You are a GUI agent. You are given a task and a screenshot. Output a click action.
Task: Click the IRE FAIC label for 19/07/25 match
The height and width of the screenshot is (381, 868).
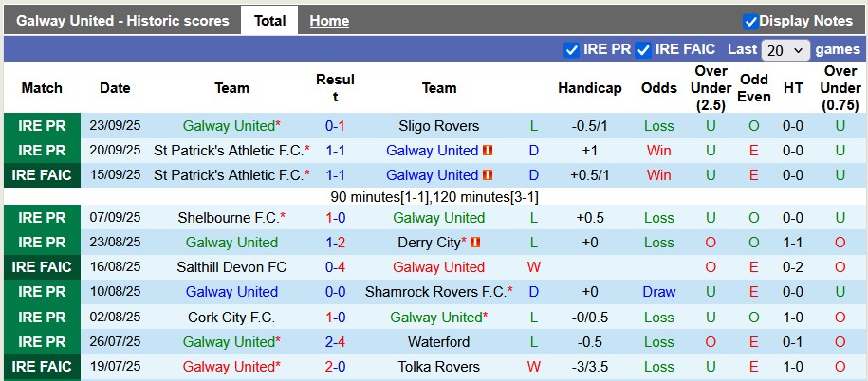tap(42, 366)
